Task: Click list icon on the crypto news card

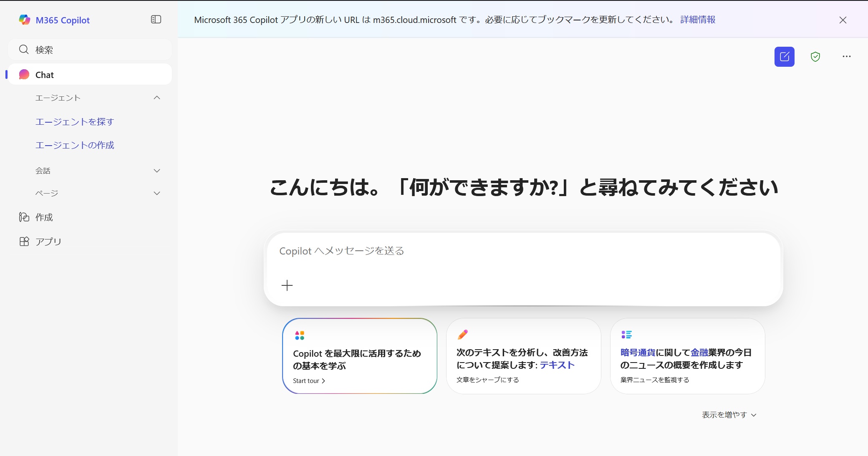Action: pos(626,335)
